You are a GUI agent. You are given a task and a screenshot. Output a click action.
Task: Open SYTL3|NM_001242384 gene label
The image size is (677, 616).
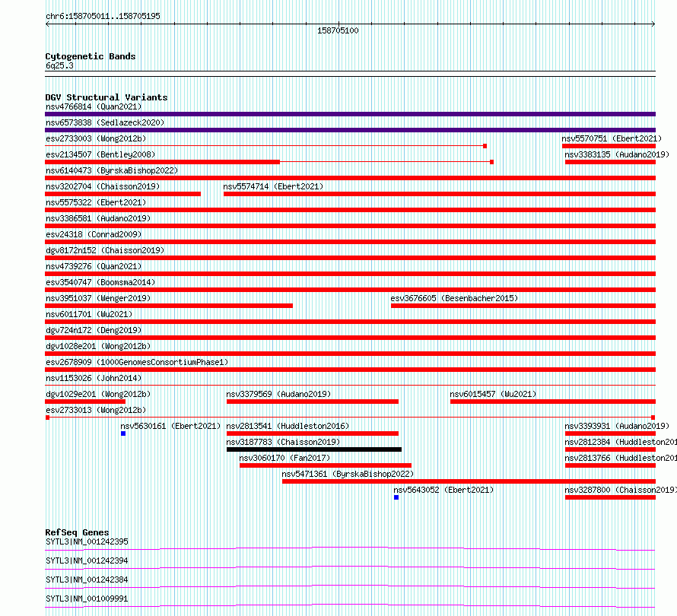(x=87, y=579)
